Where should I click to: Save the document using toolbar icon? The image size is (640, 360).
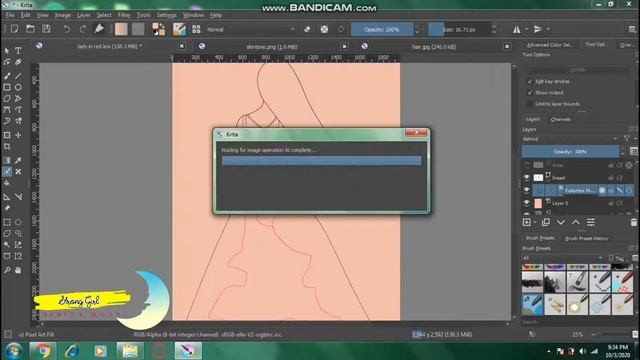coord(47,29)
